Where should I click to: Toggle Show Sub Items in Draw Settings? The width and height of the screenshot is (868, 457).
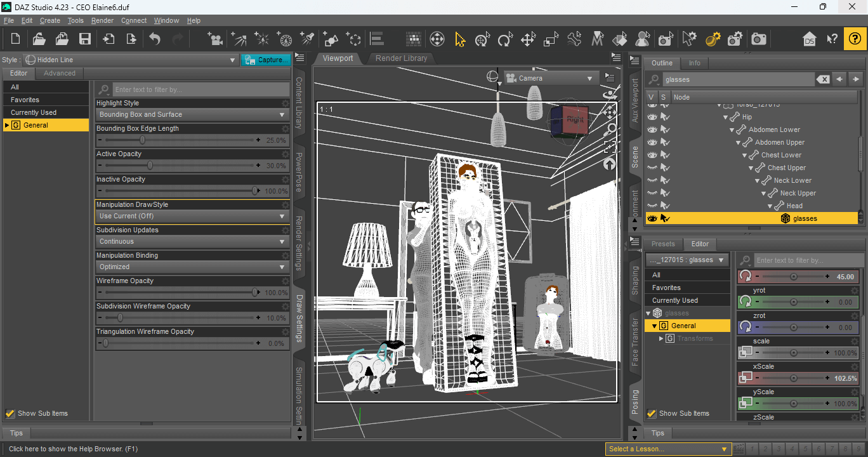(10, 413)
